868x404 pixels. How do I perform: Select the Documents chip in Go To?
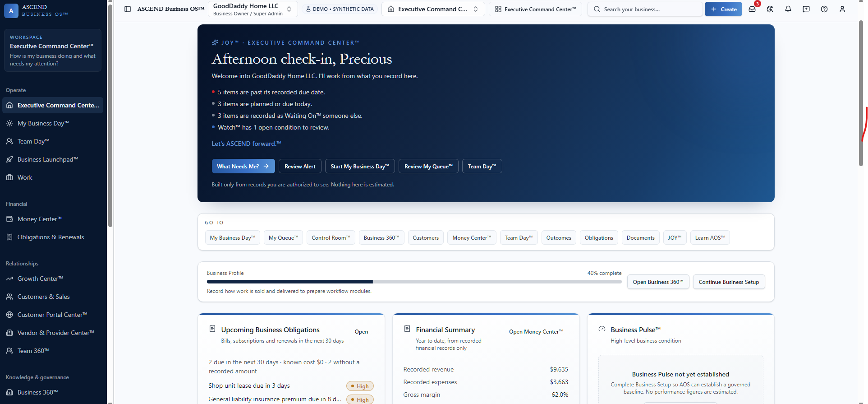point(641,237)
